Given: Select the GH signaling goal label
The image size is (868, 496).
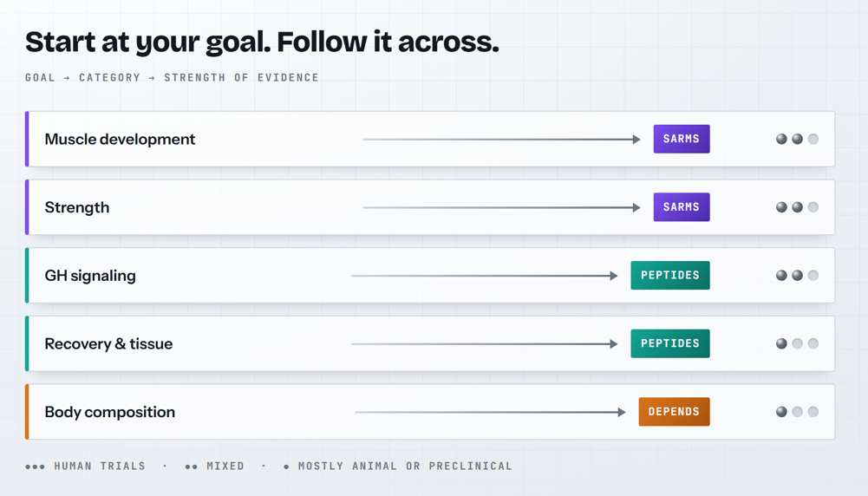Looking at the screenshot, I should click(x=90, y=276).
